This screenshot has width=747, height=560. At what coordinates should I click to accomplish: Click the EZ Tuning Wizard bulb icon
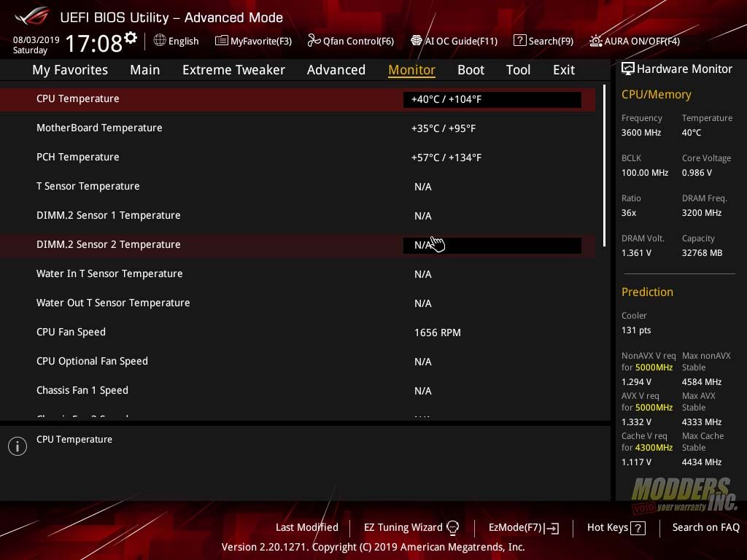(x=452, y=528)
